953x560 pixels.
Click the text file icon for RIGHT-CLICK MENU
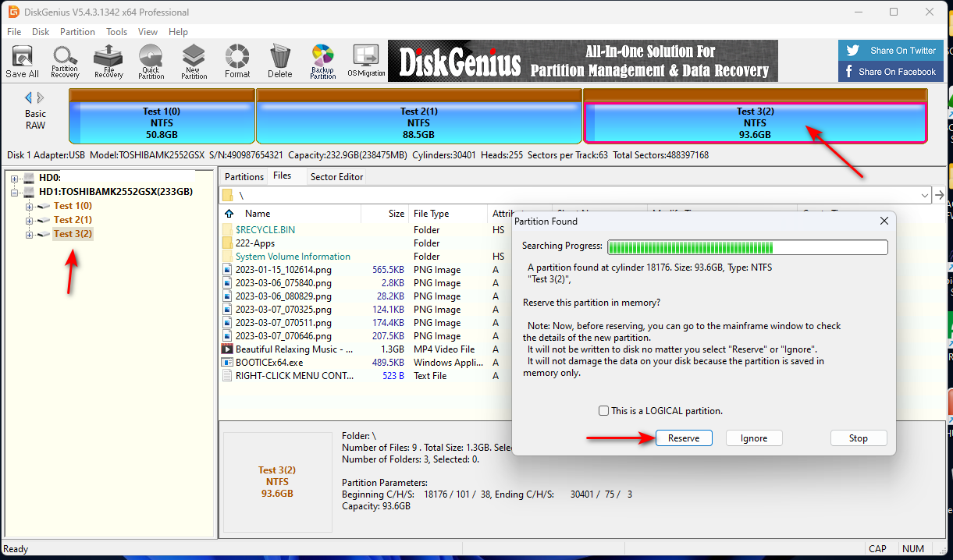[227, 376]
